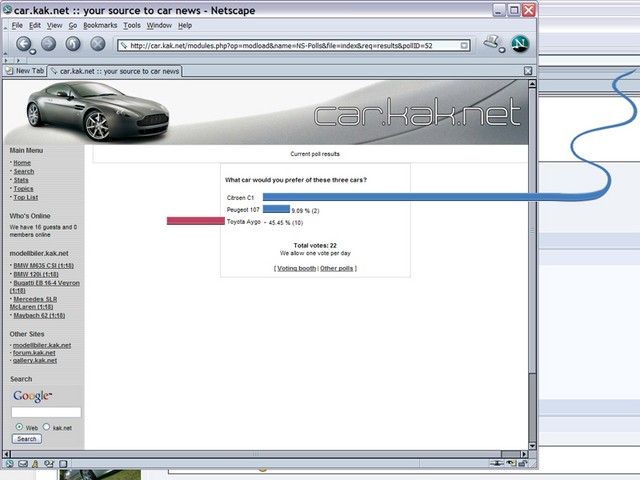Open the Go menu
Screen dimensions: 640x480
point(73,25)
